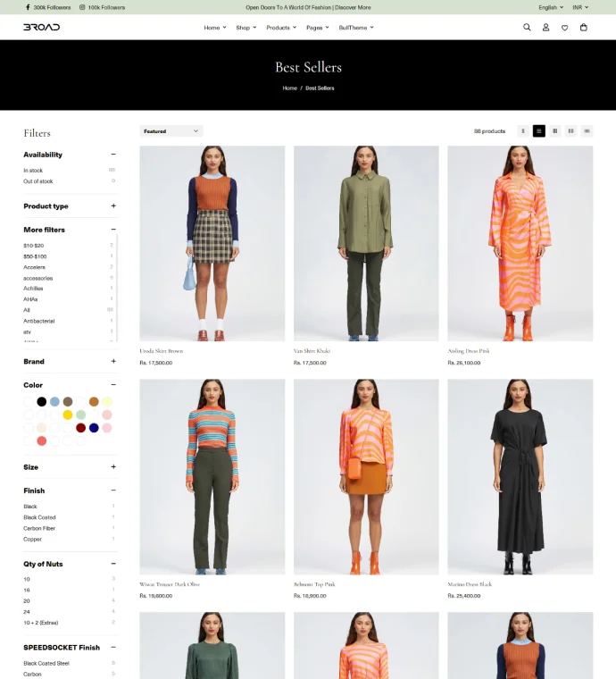Image resolution: width=616 pixels, height=679 pixels.
Task: Visit Facebook 300k Followers link
Action: point(48,7)
